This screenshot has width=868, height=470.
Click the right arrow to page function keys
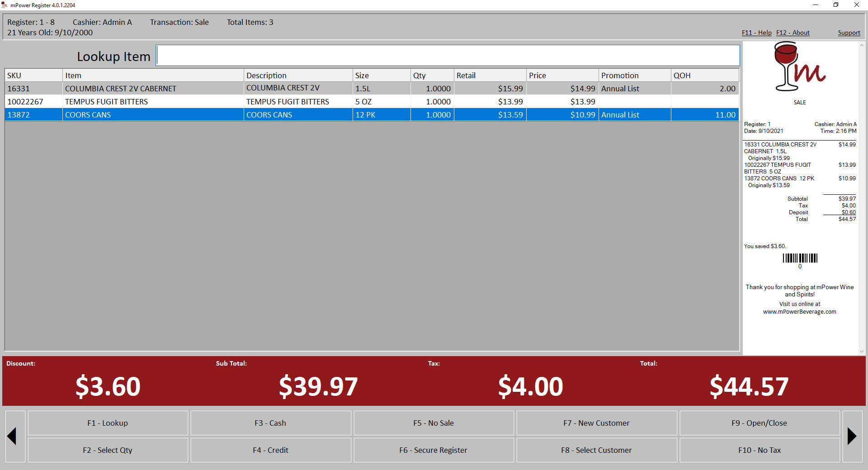(x=852, y=436)
